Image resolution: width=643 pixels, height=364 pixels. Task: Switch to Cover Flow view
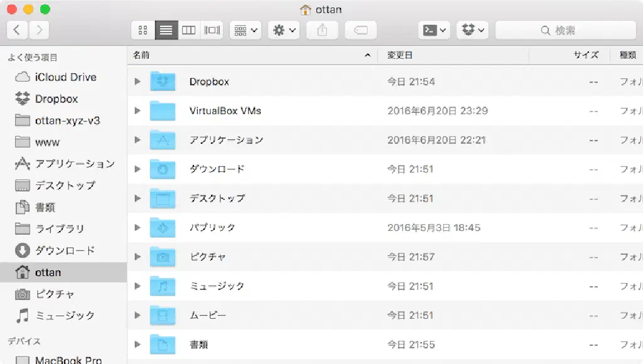tap(212, 30)
